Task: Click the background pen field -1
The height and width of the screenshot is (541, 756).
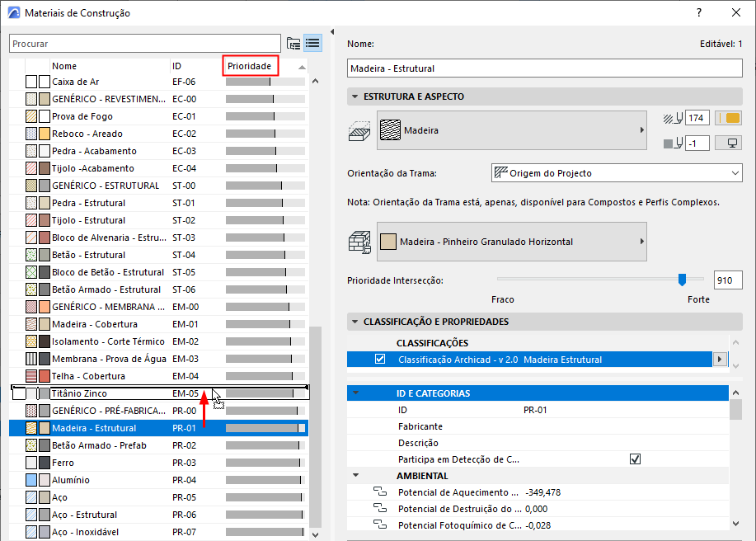Action: click(x=697, y=143)
